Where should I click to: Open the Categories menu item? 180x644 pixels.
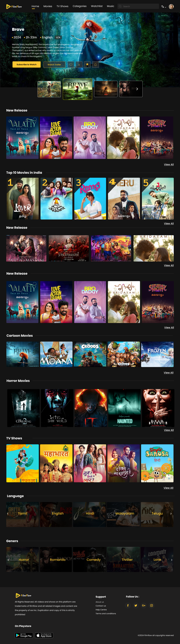[x=79, y=6]
